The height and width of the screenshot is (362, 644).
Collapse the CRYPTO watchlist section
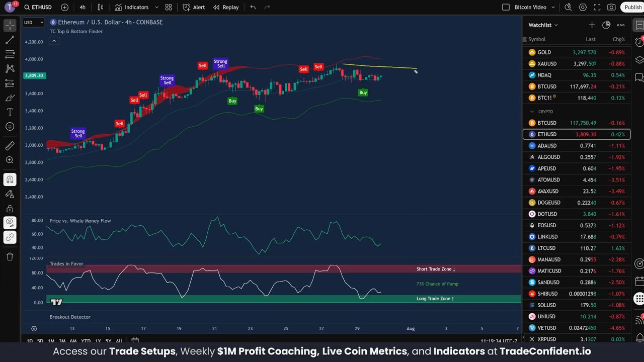click(x=532, y=112)
